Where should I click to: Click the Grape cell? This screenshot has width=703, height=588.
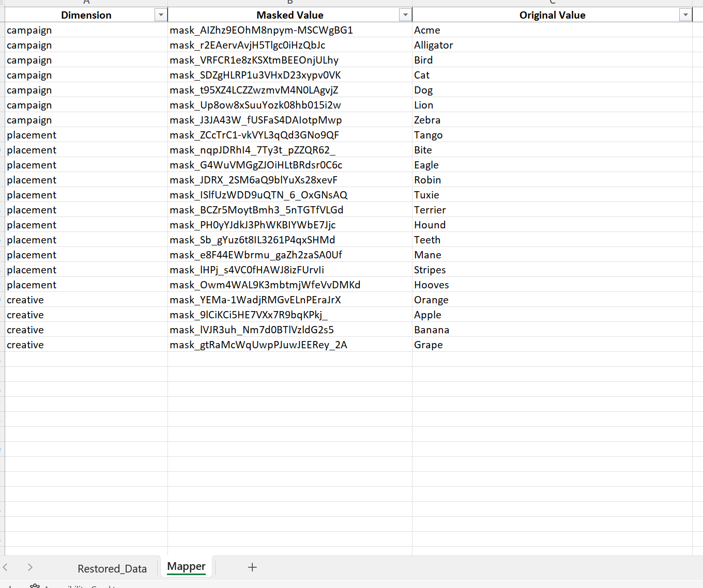(x=552, y=345)
